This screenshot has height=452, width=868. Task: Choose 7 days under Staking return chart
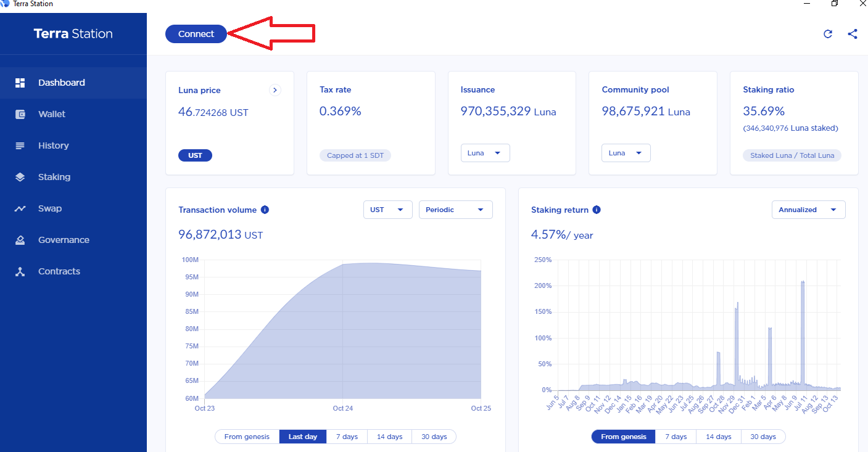(676, 437)
